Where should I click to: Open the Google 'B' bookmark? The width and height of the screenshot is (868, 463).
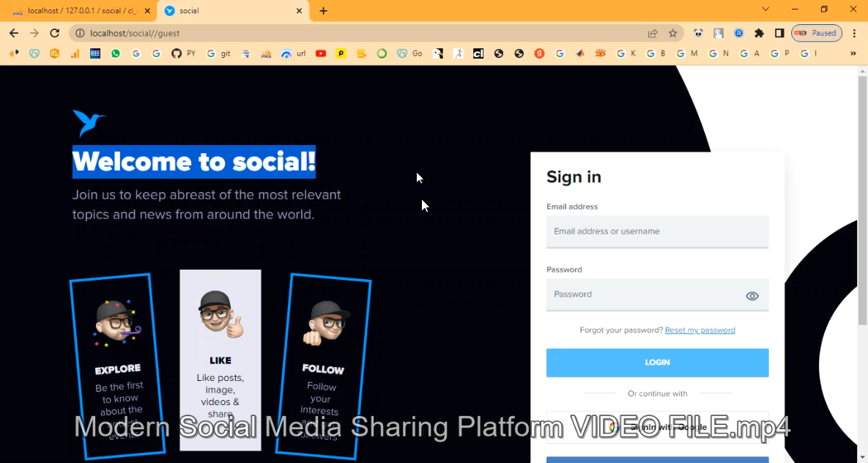(x=656, y=53)
